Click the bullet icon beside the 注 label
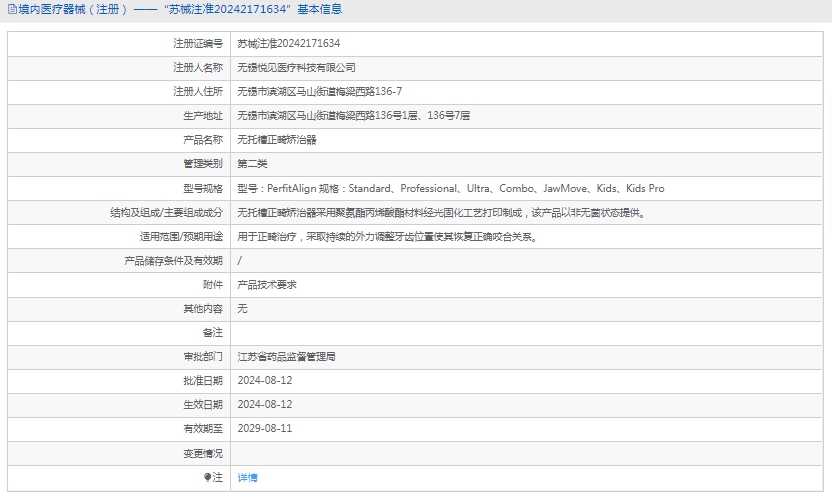Screen dimensions: 832x500 208,478
